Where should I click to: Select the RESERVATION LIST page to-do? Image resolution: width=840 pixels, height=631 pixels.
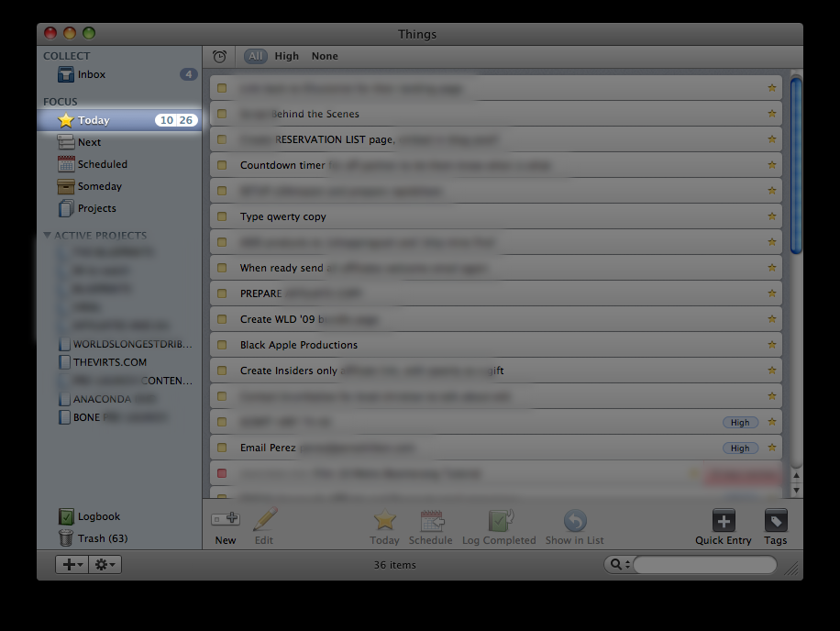click(496, 139)
